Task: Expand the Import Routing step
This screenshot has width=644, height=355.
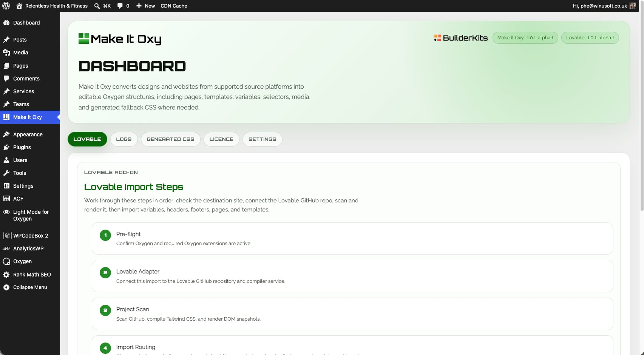Action: click(x=352, y=346)
